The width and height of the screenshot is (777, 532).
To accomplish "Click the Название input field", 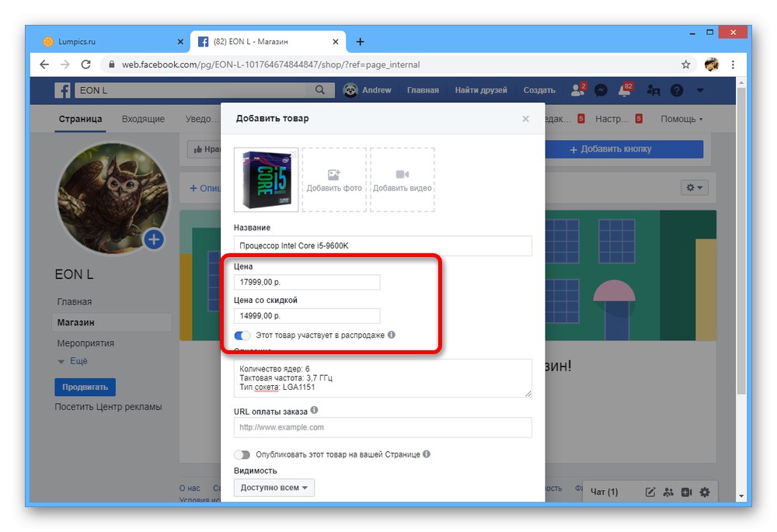I will coord(382,245).
